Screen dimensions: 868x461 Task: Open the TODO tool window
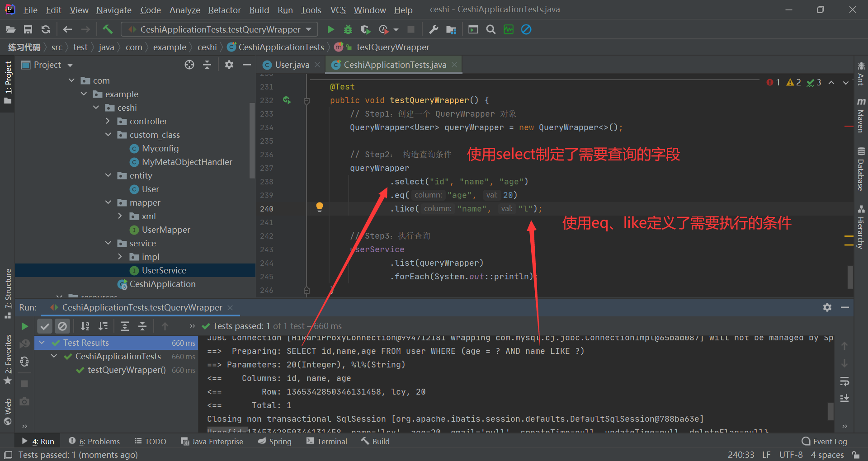151,442
